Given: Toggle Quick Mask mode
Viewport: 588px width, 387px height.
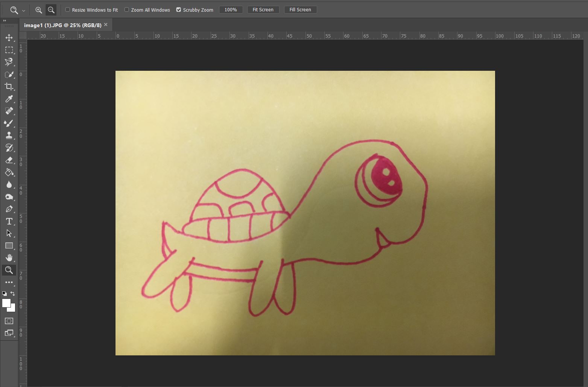Looking at the screenshot, I should (9, 321).
